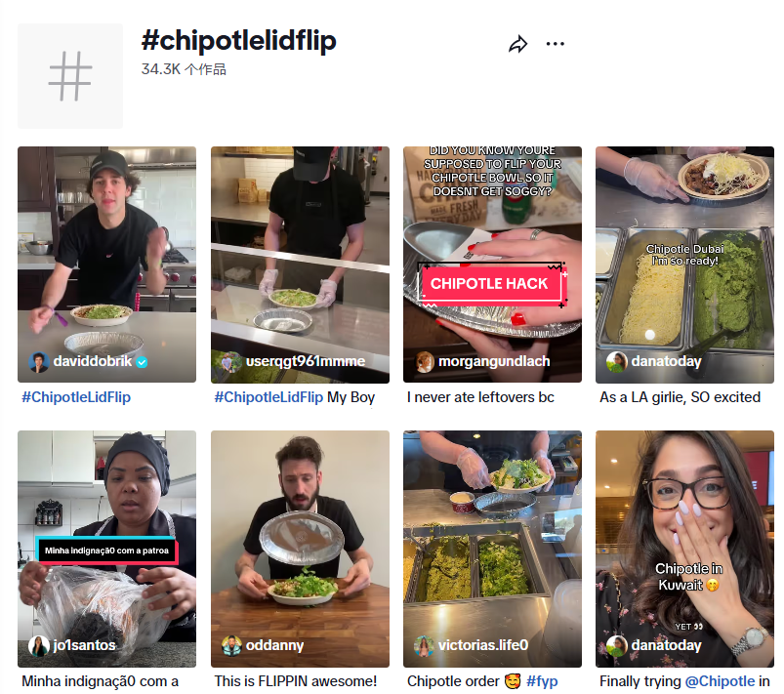Click the share arrow icon
Viewport: 784px width, 694px height.
518,44
